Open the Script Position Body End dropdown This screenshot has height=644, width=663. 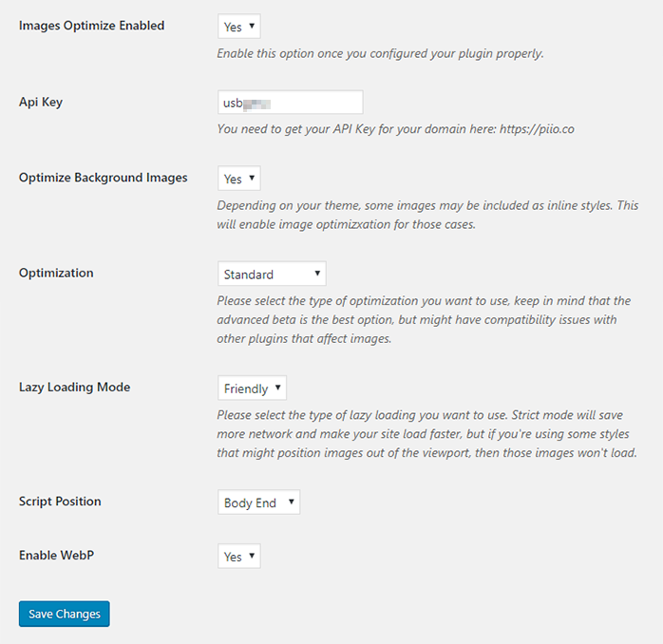pos(258,502)
